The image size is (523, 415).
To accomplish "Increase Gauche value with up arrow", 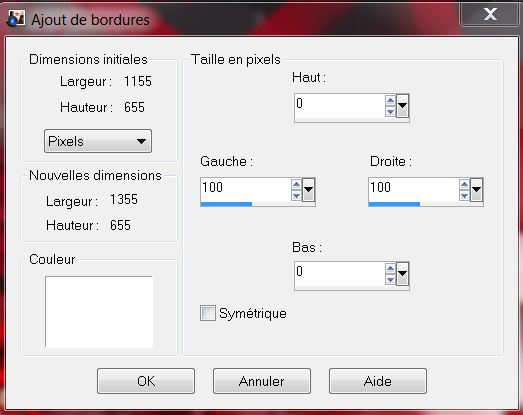I will [296, 184].
